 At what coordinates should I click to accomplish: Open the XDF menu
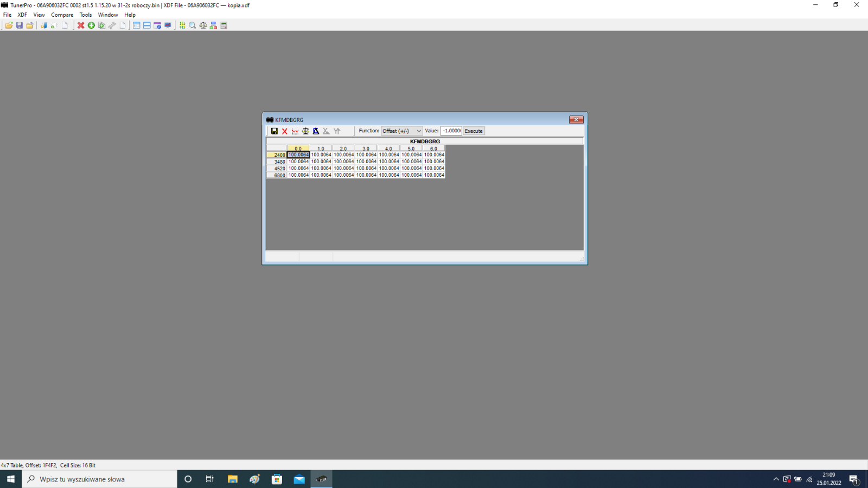(22, 15)
